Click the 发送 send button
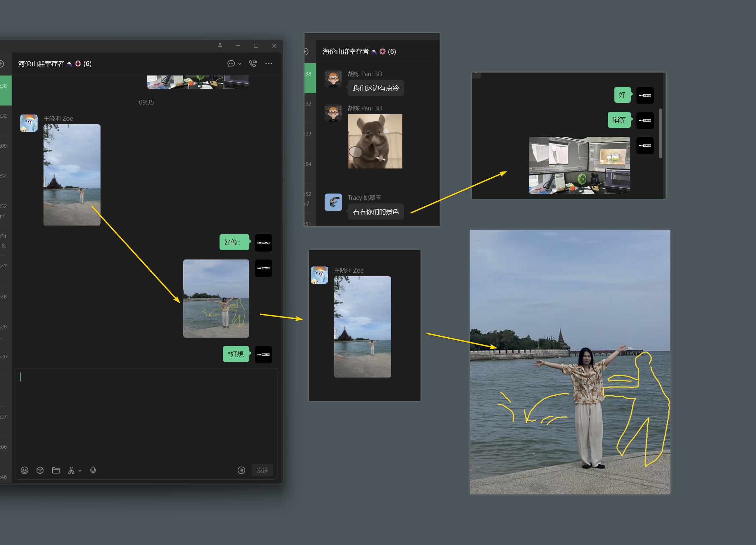756x545 pixels. [262, 470]
